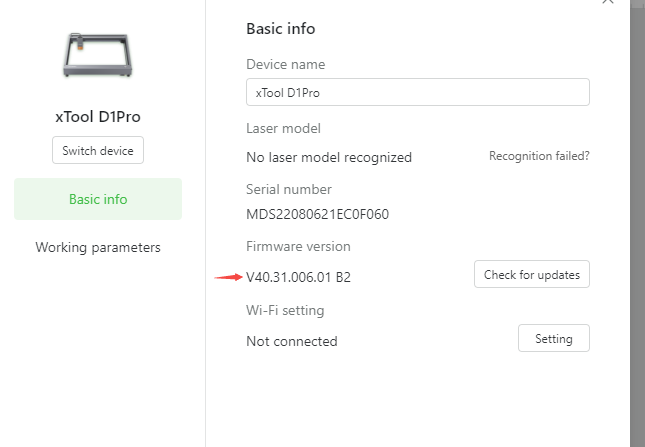
Task: Click the 'Laser model' label
Action: pos(283,129)
